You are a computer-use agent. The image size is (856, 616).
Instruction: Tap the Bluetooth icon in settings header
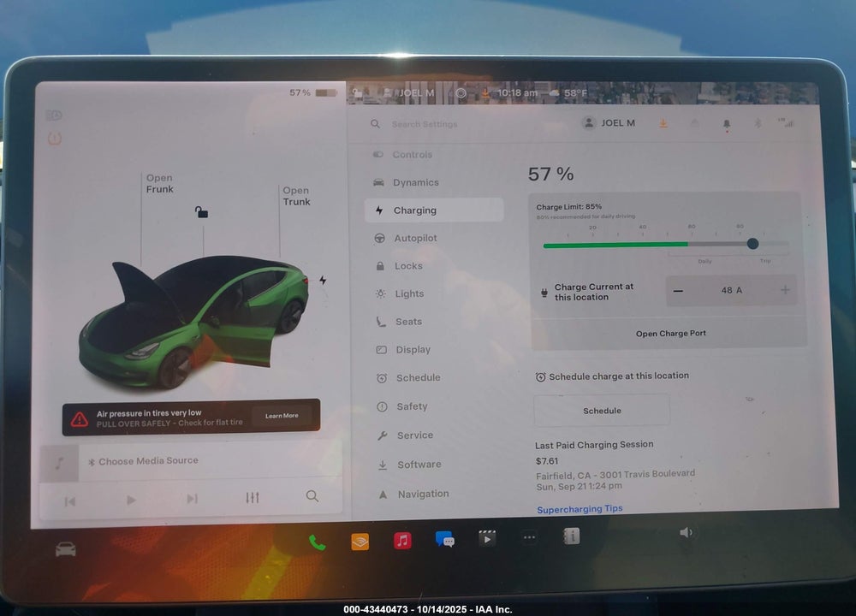pos(758,124)
